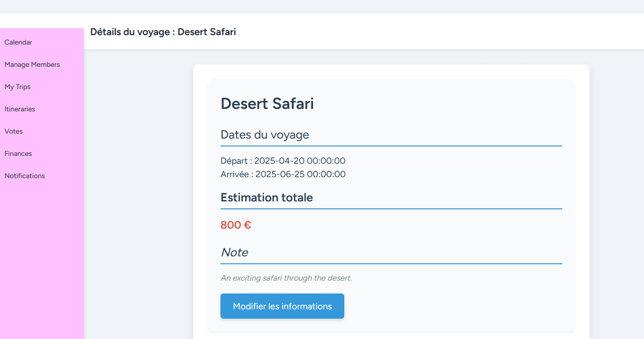
Task: Click the page header 'Détails du voyage' title
Action: coord(163,32)
